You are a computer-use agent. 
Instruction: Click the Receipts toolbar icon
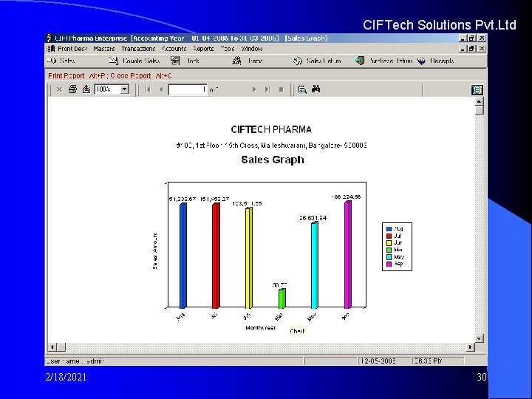coord(421,61)
